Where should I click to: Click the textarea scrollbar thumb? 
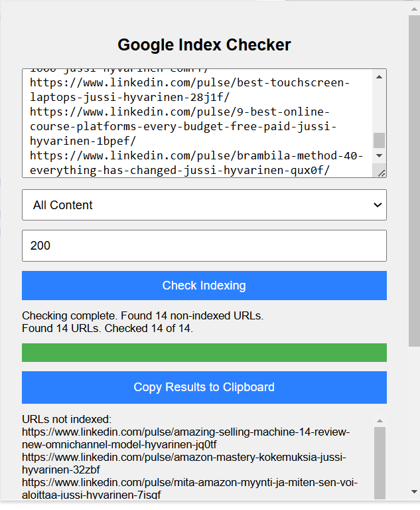(x=379, y=141)
